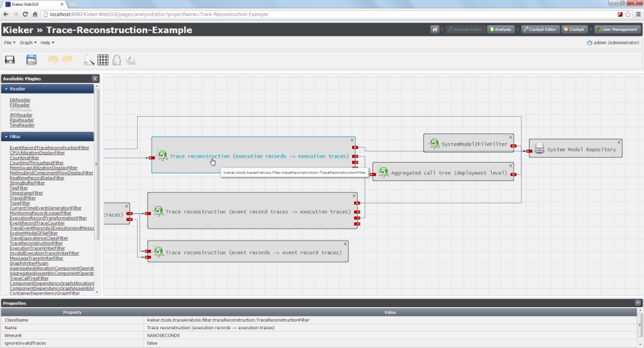This screenshot has width=644, height=348.
Task: Click the magnifier zoom icon in toolbar
Action: [89, 60]
